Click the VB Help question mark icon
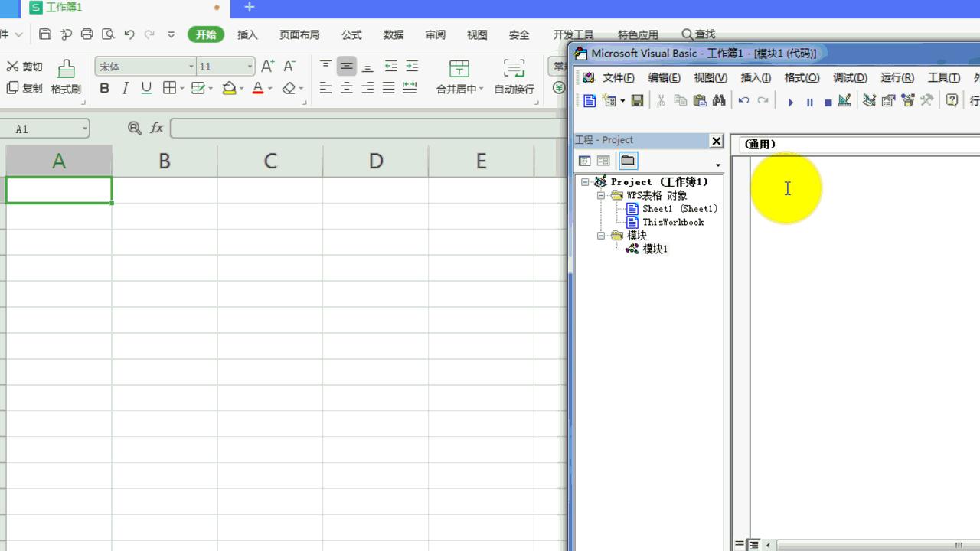The width and height of the screenshot is (980, 551). [952, 100]
